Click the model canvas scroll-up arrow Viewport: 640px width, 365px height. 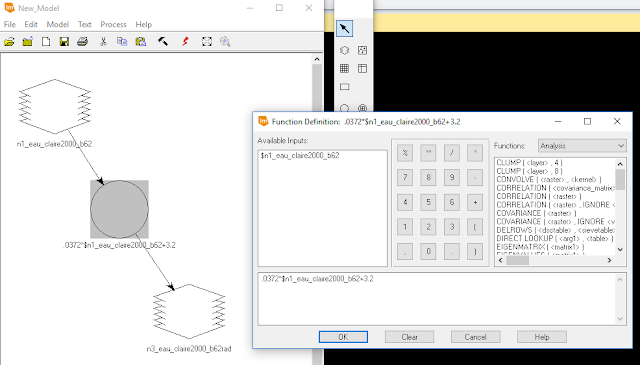click(x=317, y=59)
